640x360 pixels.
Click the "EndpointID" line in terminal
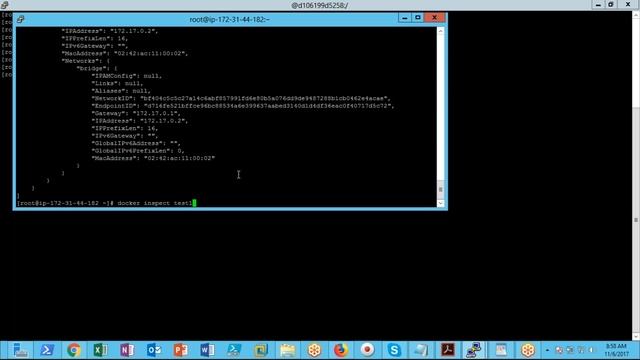[x=243, y=106]
